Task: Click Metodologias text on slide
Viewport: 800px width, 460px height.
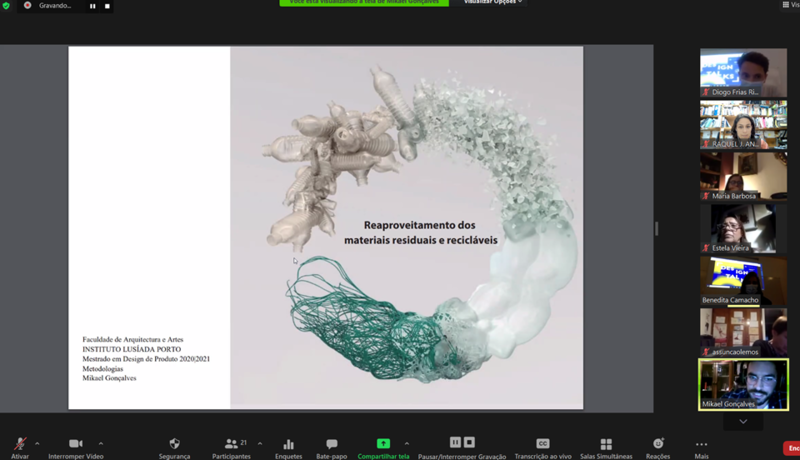Action: point(103,369)
